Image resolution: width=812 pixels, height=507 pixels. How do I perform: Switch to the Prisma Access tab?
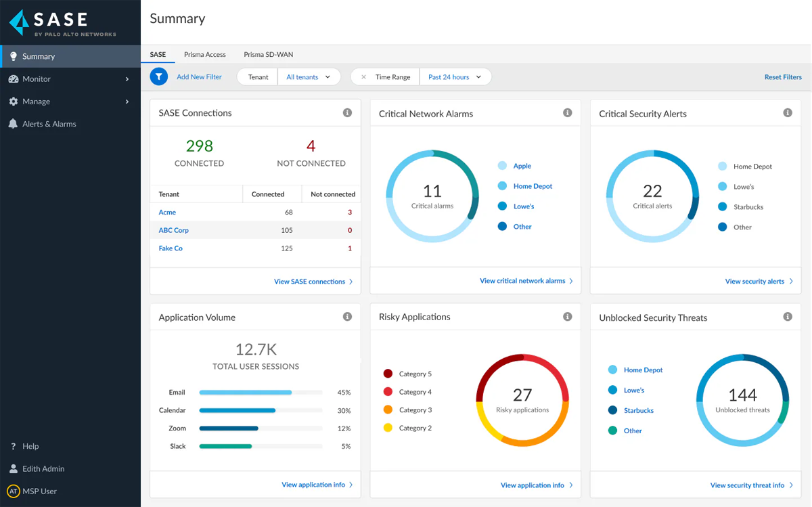[204, 54]
